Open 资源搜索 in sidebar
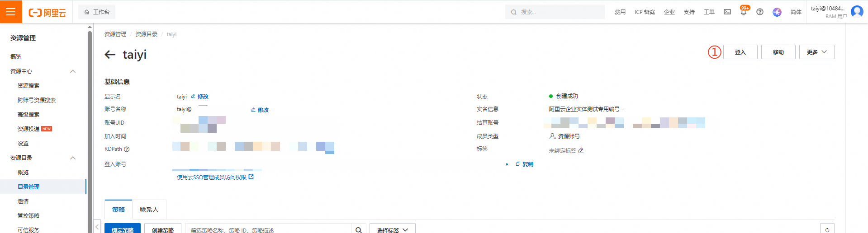Screen dimensions: 868x233 pos(28,85)
